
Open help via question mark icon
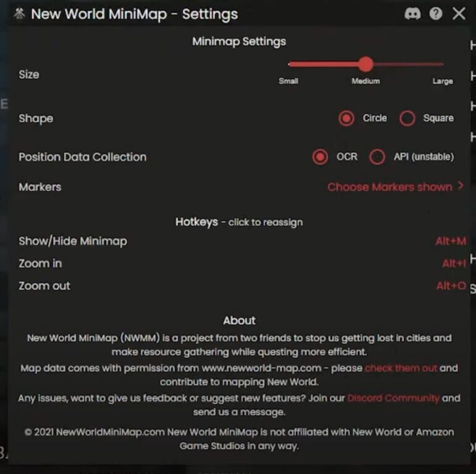436,14
